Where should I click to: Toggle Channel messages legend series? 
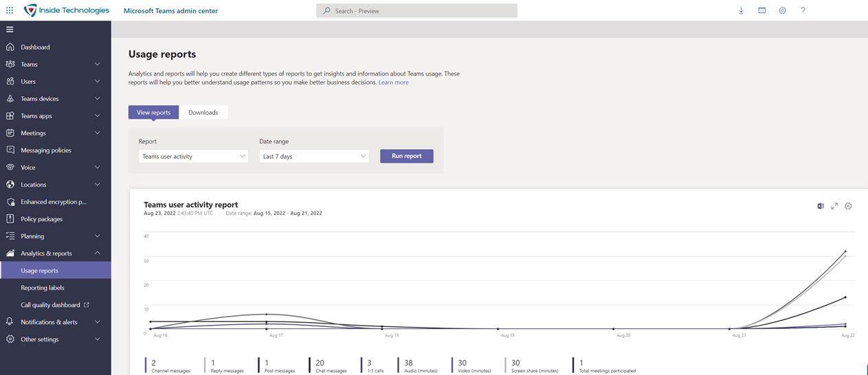tap(168, 365)
